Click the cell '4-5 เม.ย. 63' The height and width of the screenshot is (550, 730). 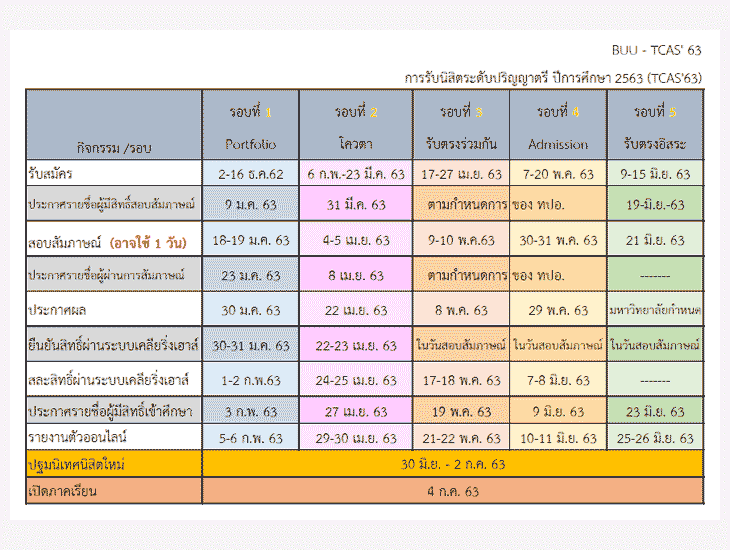tap(356, 239)
